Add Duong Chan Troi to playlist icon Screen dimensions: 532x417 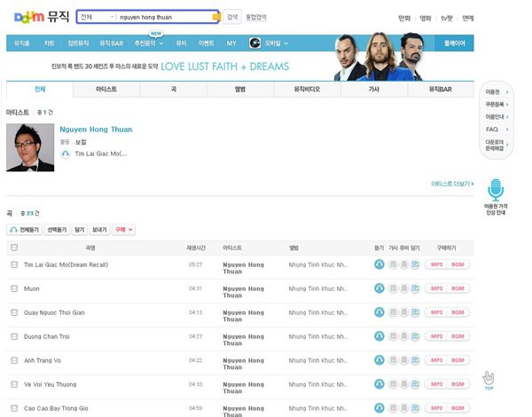(x=415, y=336)
